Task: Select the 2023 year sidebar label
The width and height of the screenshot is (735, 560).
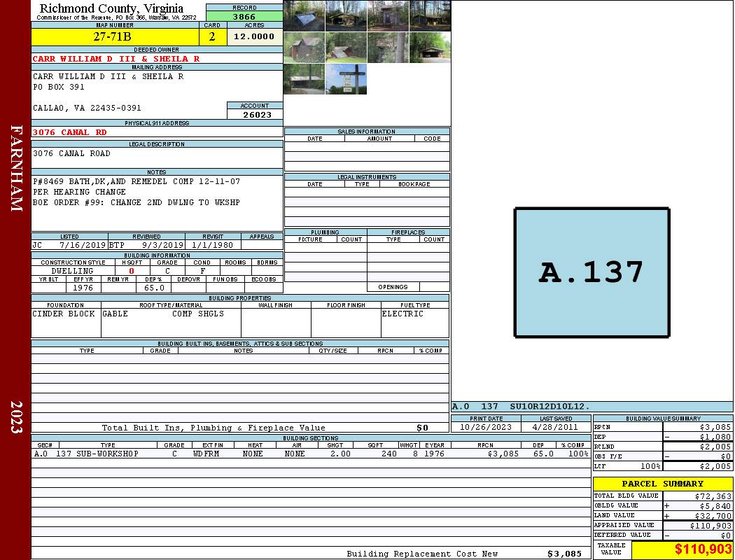Action: [16, 417]
